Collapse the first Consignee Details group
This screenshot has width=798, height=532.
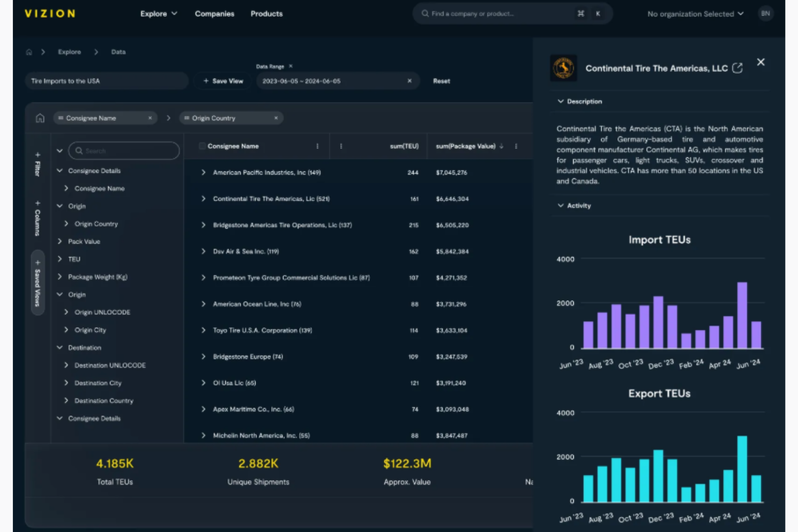(60, 171)
